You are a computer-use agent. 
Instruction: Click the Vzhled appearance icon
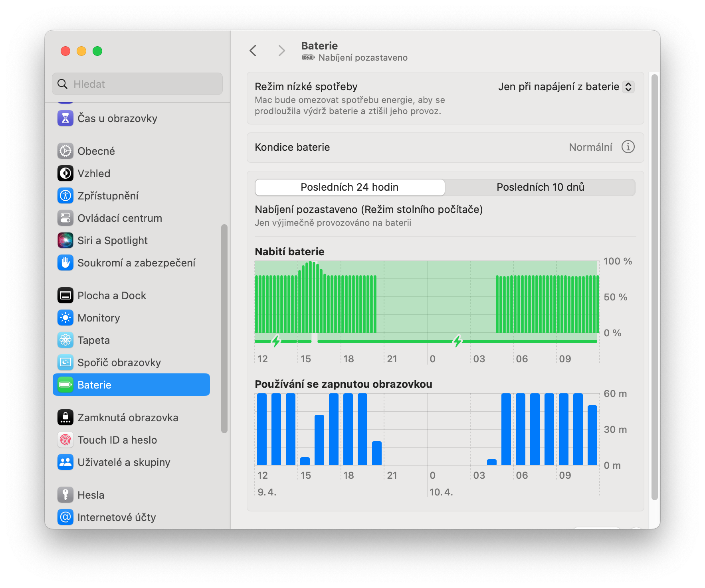pyautogui.click(x=65, y=174)
